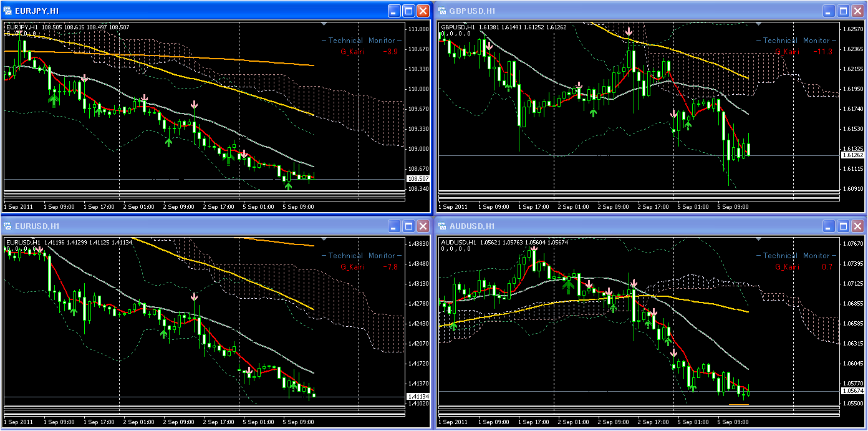Click the 109.000 price scale value
The image size is (868, 431).
pyautogui.click(x=418, y=149)
